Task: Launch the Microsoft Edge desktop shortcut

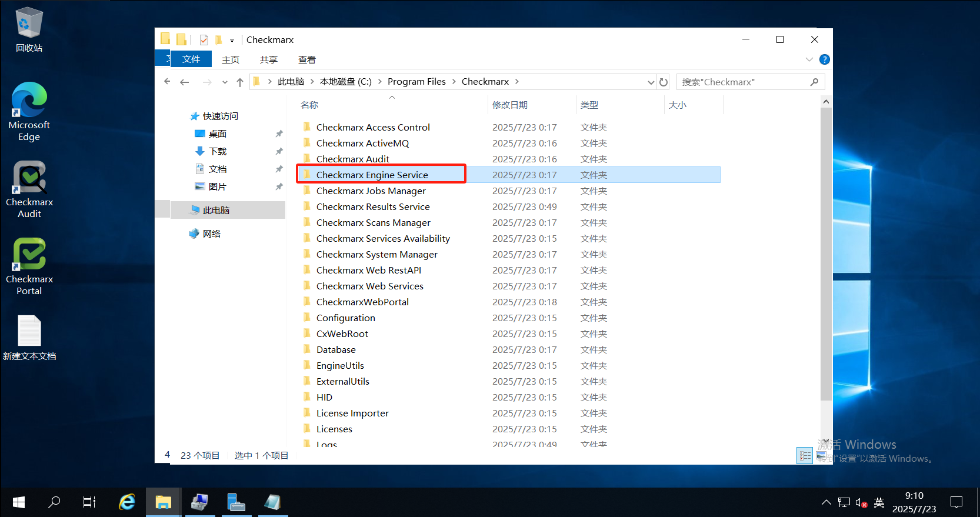Action: [29, 112]
